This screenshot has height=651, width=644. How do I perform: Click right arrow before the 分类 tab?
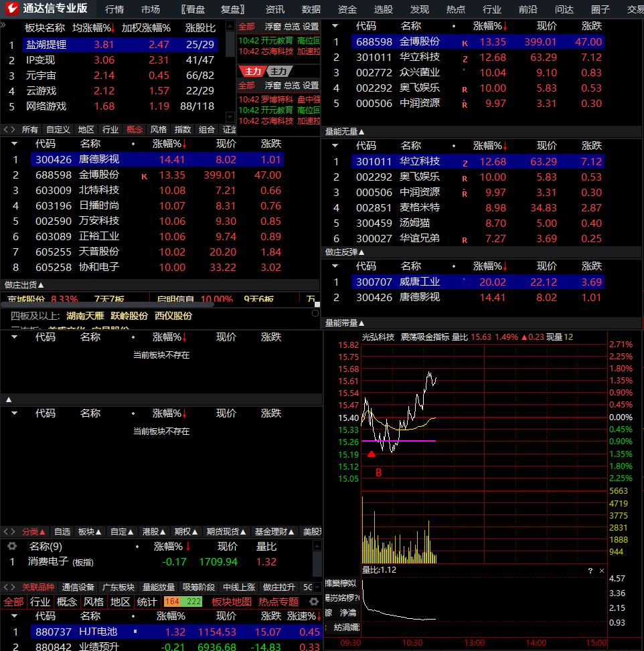(x=13, y=531)
